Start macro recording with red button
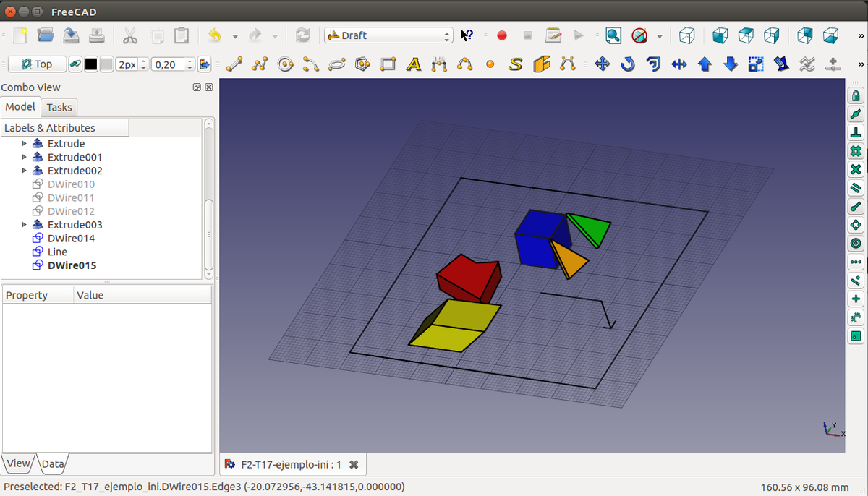 pos(502,35)
